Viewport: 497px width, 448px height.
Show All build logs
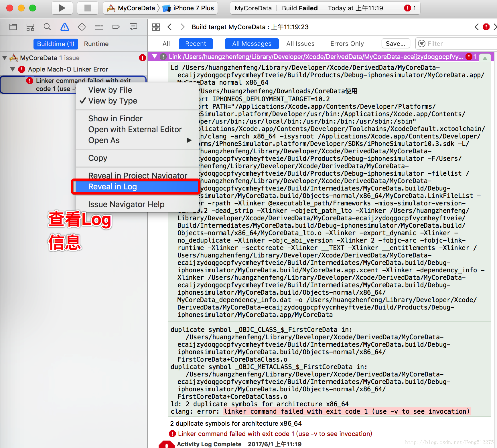(x=166, y=44)
